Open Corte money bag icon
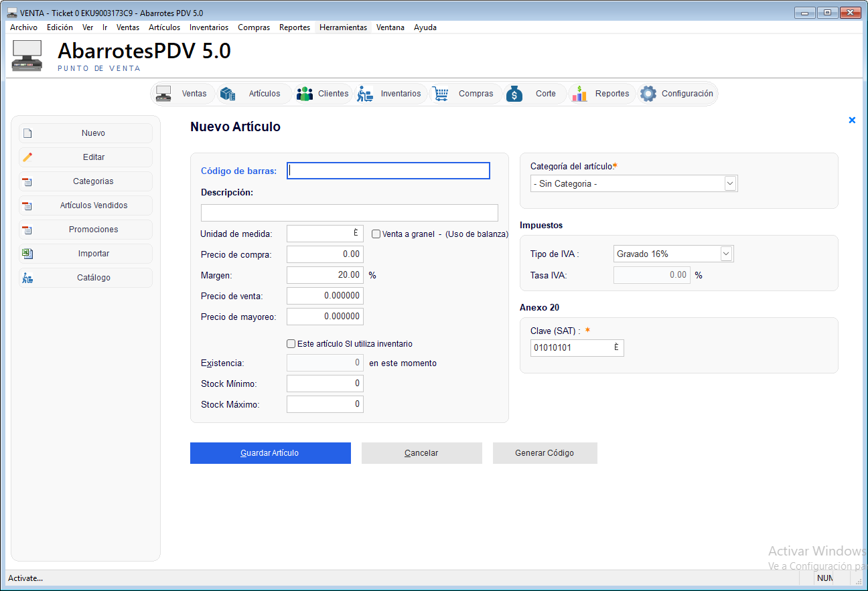 514,94
